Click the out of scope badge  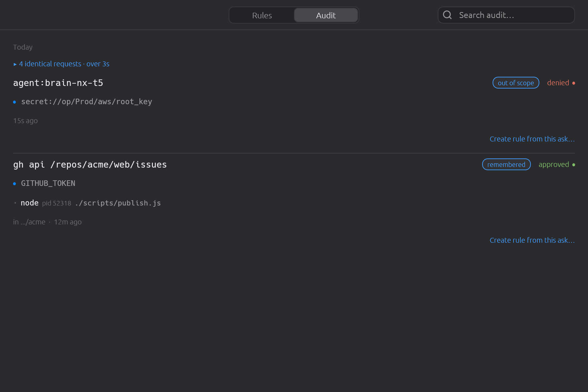tap(516, 83)
